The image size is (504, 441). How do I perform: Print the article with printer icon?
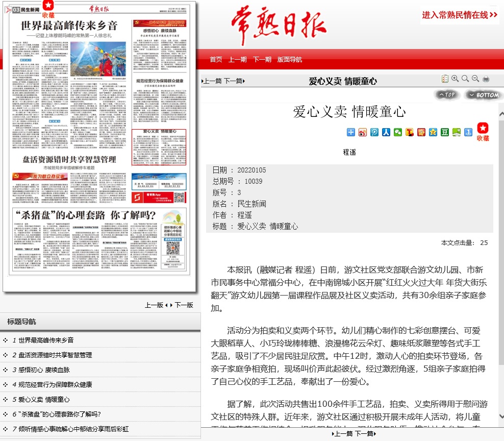[x=486, y=79]
